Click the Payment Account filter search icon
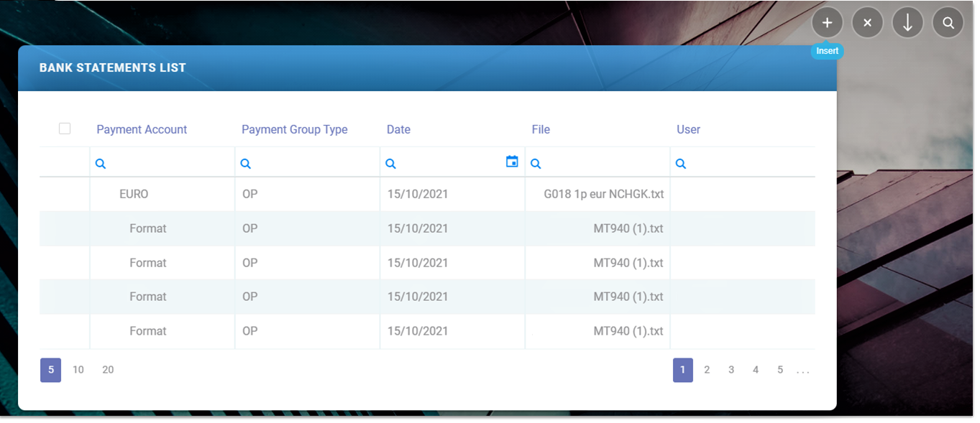Image resolution: width=980 pixels, height=423 pixels. click(101, 164)
